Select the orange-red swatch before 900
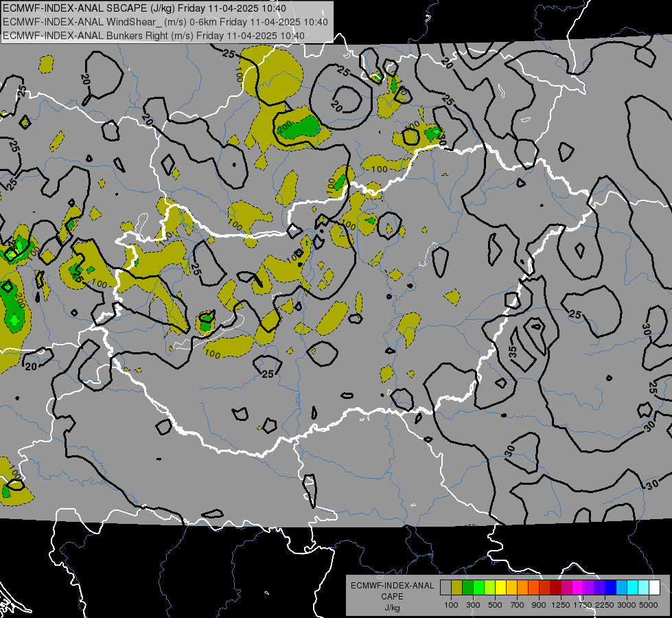The image size is (672, 618). coord(533,588)
